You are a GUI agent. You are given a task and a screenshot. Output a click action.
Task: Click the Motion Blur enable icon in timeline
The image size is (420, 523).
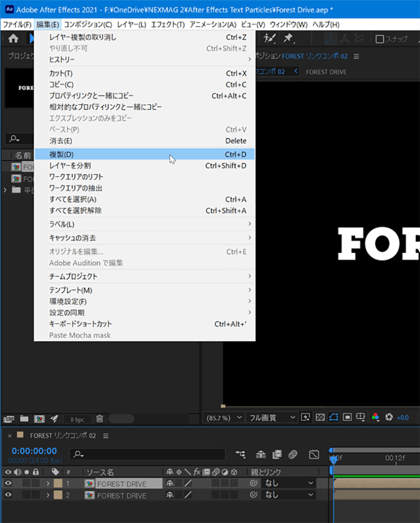293,454
